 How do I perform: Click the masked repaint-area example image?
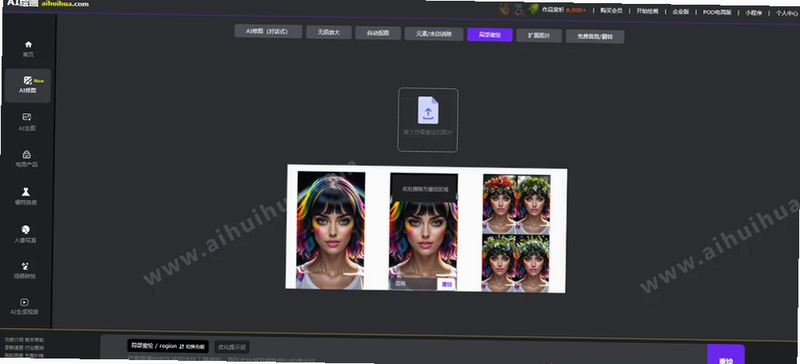pyautogui.click(x=423, y=232)
